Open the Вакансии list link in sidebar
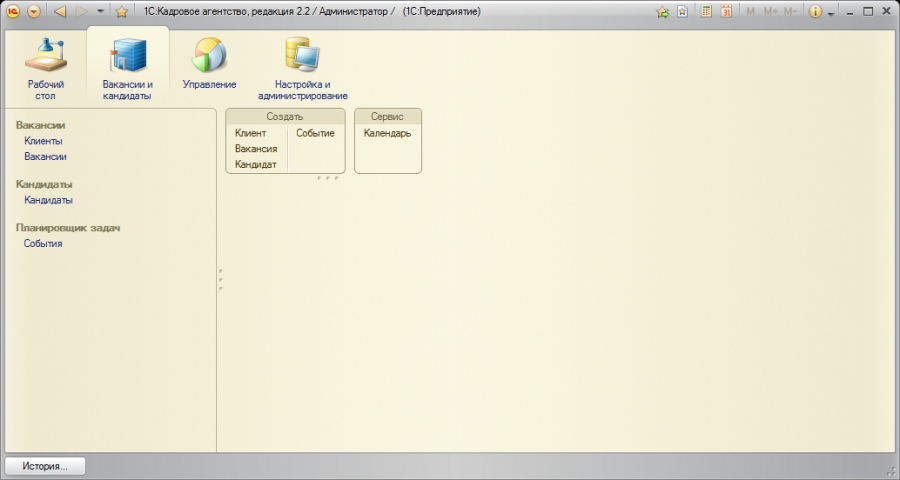 (45, 156)
